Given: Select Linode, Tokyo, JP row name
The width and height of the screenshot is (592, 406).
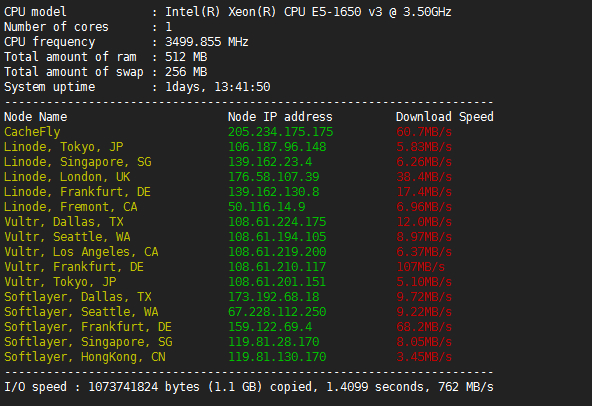Looking at the screenshot, I should click(63, 147).
